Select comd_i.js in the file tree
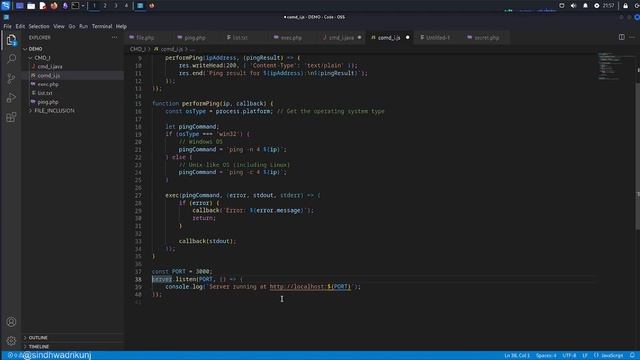Viewport: 640px width, 360px height. [x=49, y=76]
